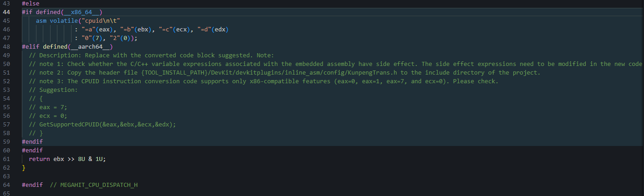644x196 pixels.
Task: Click line number 44 in the gutter
Action: 6,12
